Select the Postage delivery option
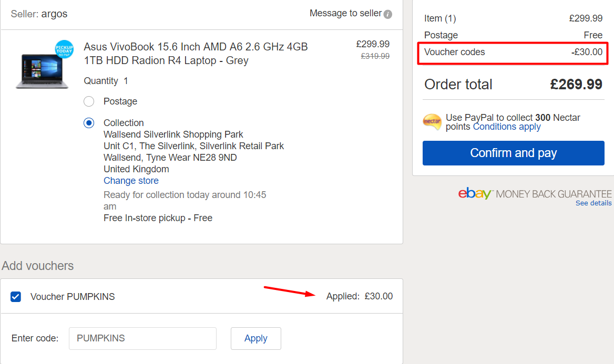Screen dimensions: 614x364 tap(89, 102)
